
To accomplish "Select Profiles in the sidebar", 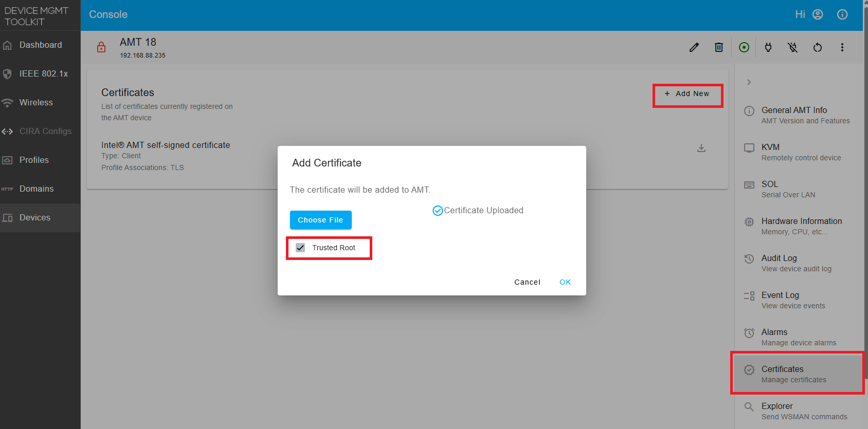I will pos(40,160).
